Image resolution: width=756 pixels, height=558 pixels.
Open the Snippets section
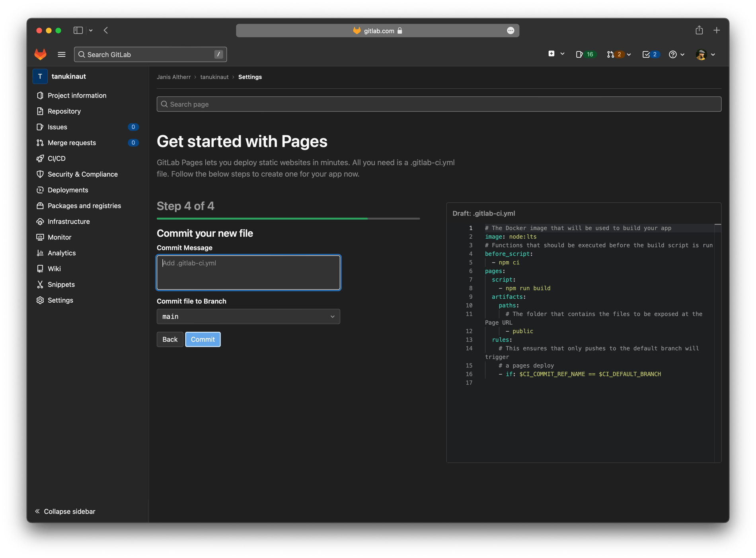[x=60, y=284]
